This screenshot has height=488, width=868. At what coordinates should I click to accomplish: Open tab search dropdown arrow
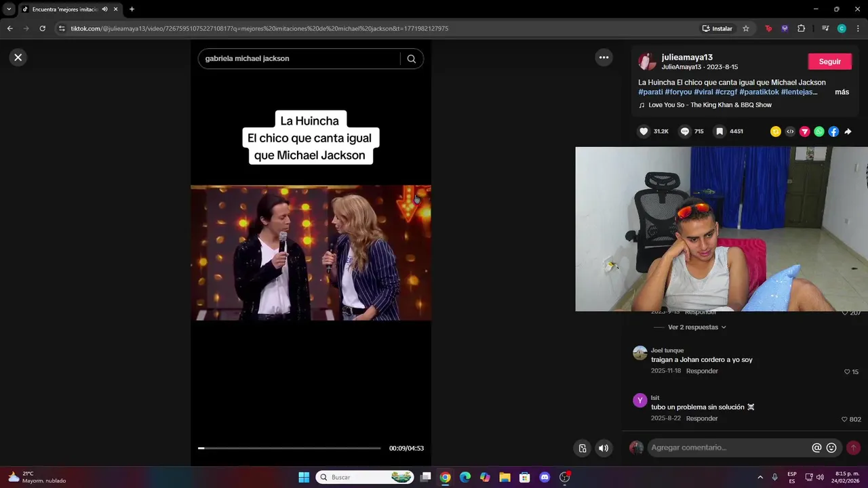coord(9,9)
